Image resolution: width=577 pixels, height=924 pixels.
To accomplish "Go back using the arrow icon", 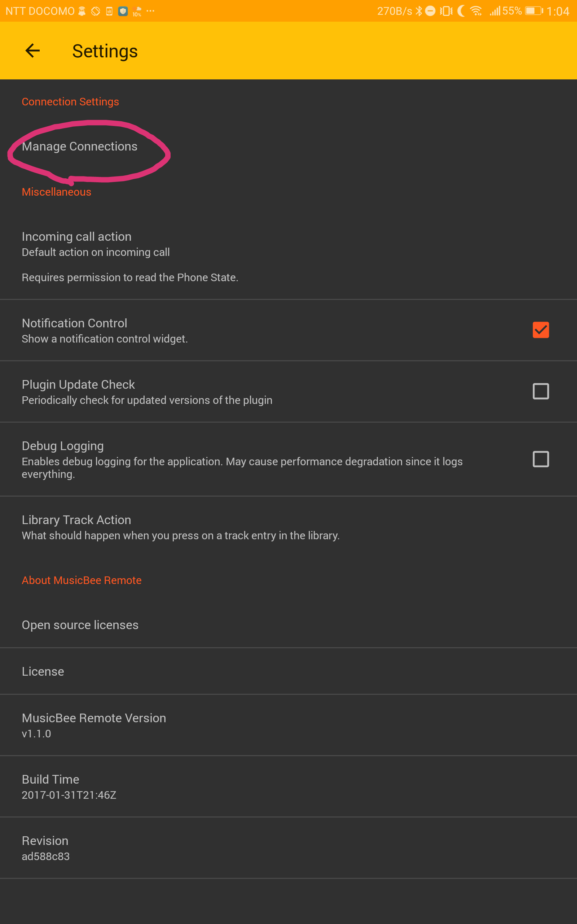I will tap(32, 51).
